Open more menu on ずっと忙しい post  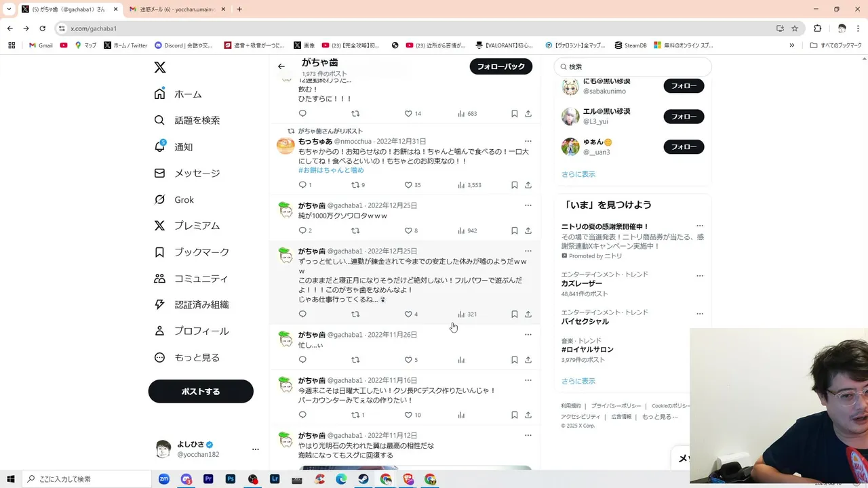[528, 251]
